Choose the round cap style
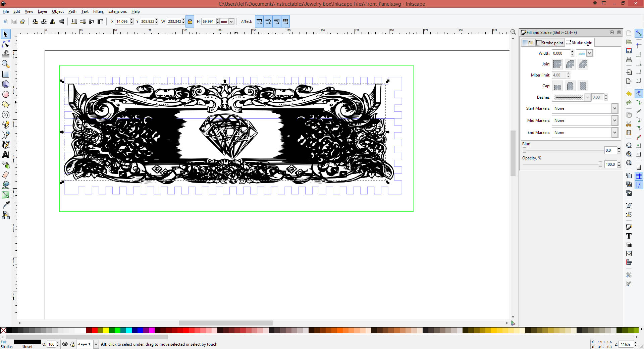Viewport: 644px width, 349px height. click(x=570, y=86)
